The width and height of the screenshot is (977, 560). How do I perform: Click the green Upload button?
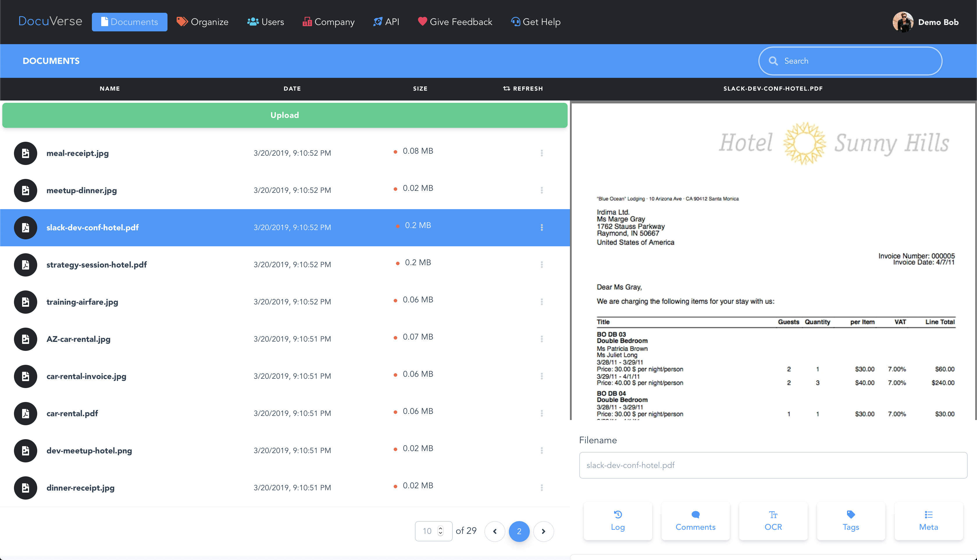point(284,115)
